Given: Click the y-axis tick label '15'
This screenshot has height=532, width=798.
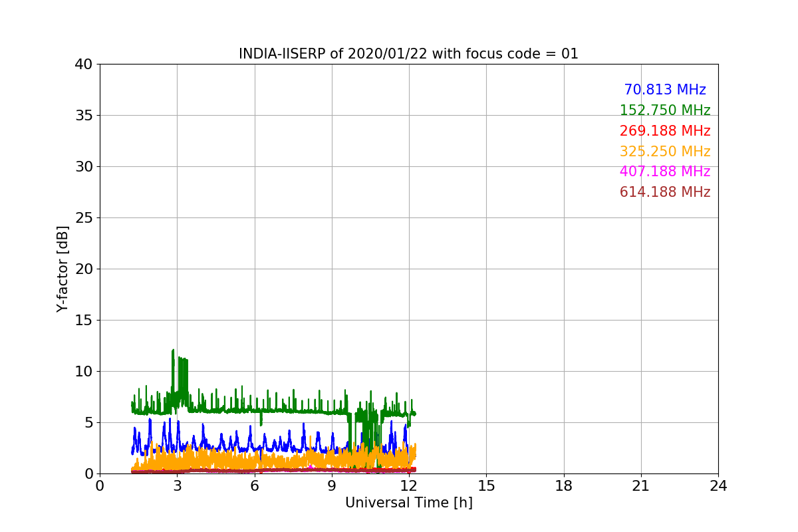Looking at the screenshot, I should [x=84, y=321].
